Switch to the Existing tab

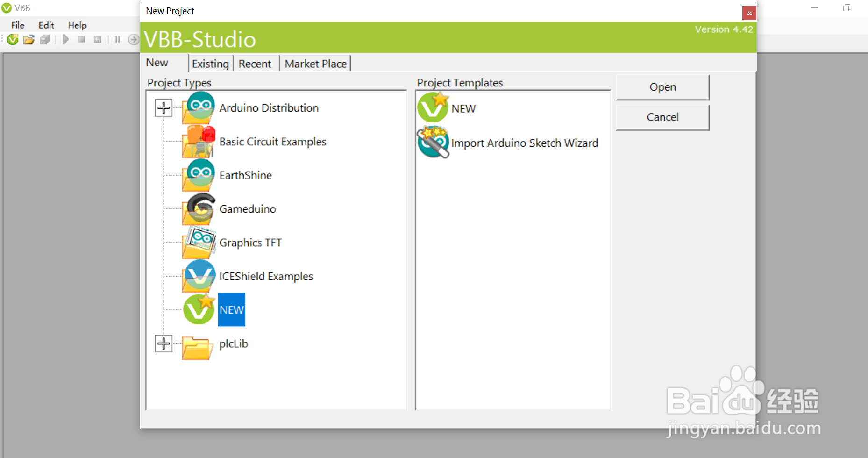(x=210, y=64)
